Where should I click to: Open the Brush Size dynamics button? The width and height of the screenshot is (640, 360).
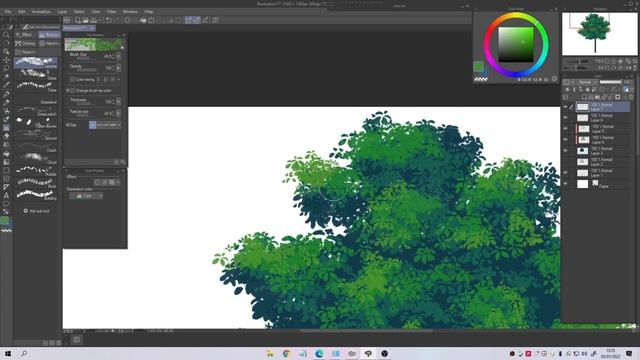click(119, 56)
